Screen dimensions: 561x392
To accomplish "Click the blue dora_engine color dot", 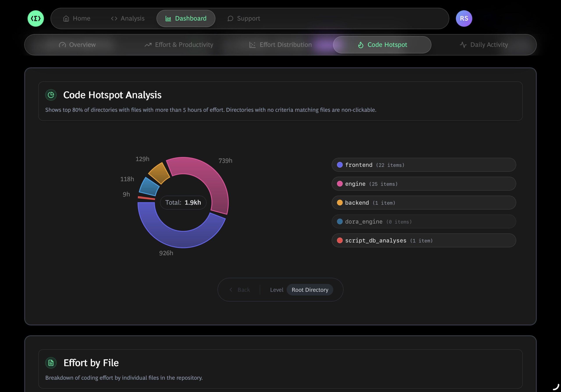I will (340, 221).
